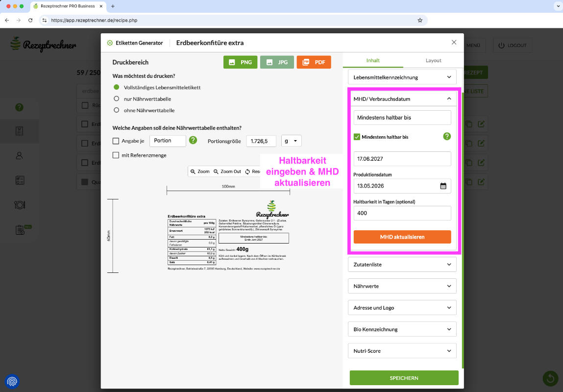Open the recipes icon in the sidebar
Image resolution: width=563 pixels, height=392 pixels.
tap(20, 131)
